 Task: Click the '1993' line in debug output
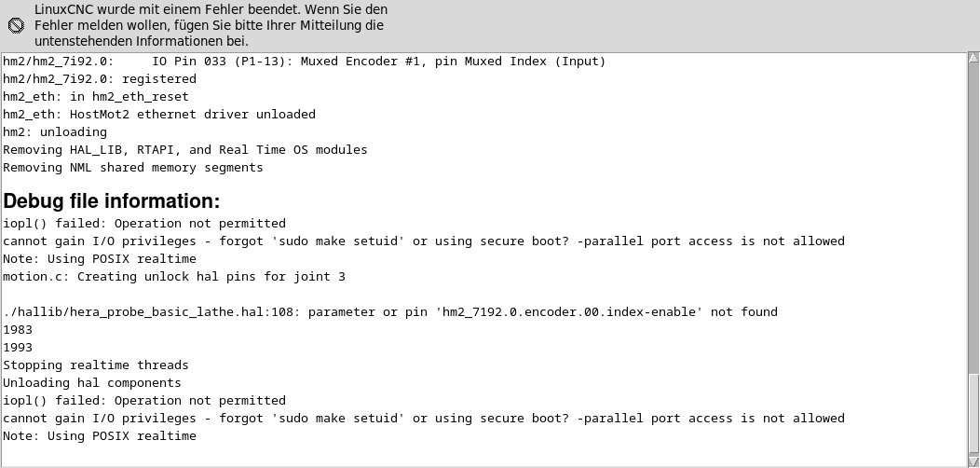(18, 348)
